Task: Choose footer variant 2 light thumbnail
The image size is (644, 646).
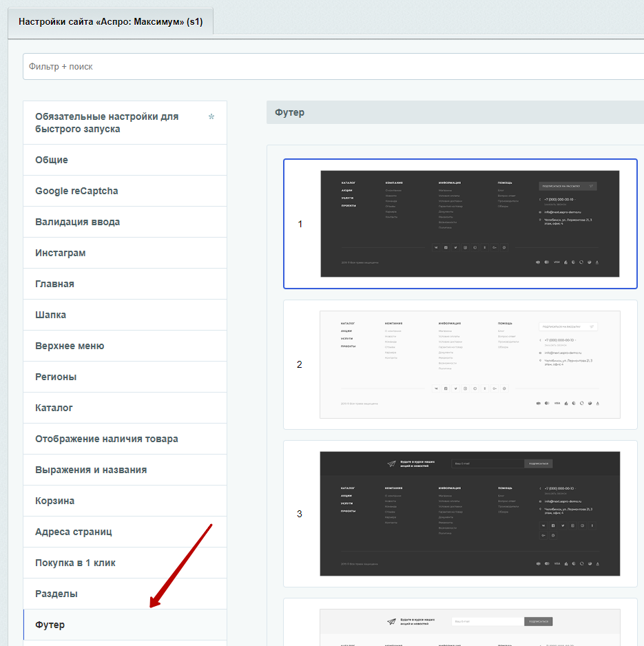Action: (x=470, y=364)
